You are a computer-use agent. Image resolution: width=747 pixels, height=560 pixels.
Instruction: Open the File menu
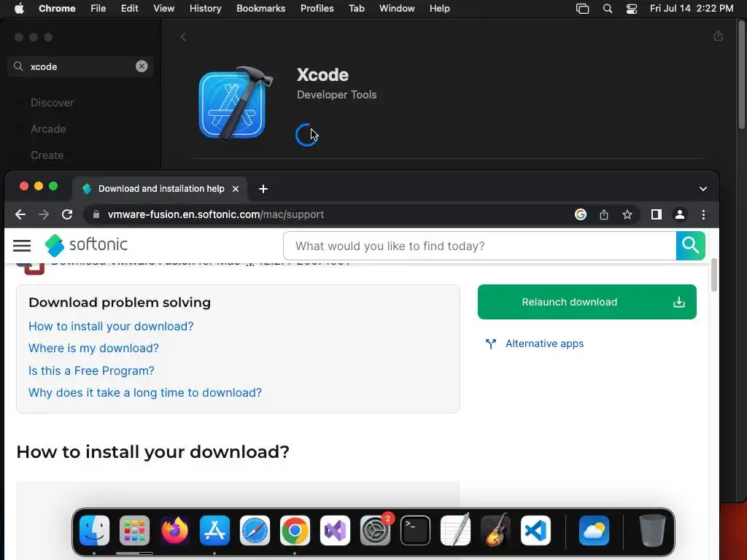pos(98,9)
